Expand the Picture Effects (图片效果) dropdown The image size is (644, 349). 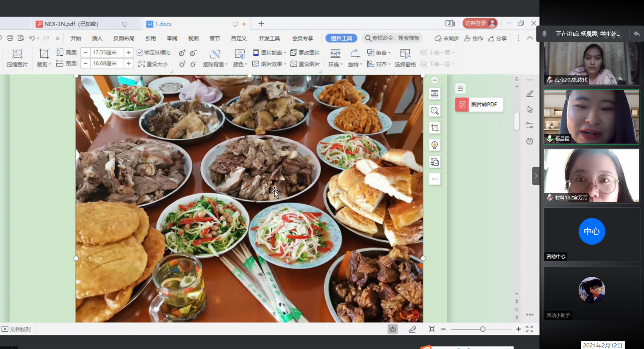click(285, 64)
